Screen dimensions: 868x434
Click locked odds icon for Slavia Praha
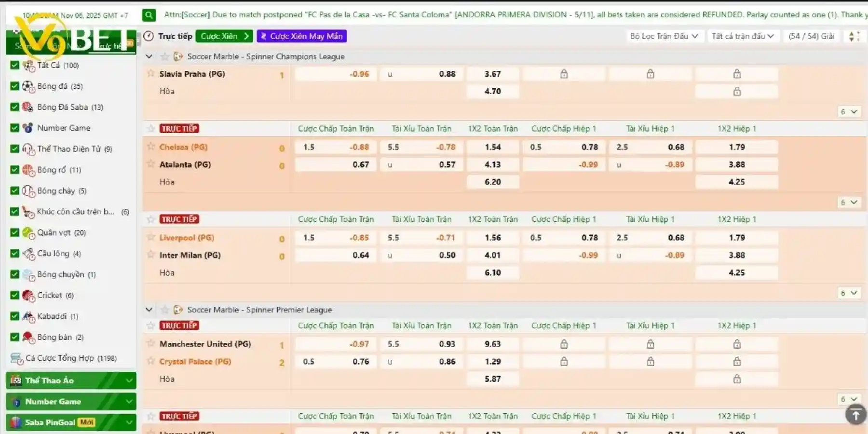[564, 74]
